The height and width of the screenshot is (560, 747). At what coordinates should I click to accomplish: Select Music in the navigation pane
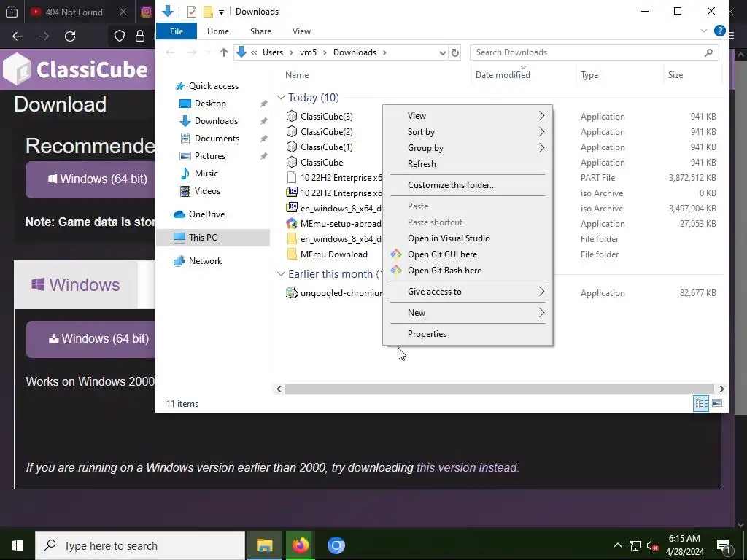[x=206, y=174]
